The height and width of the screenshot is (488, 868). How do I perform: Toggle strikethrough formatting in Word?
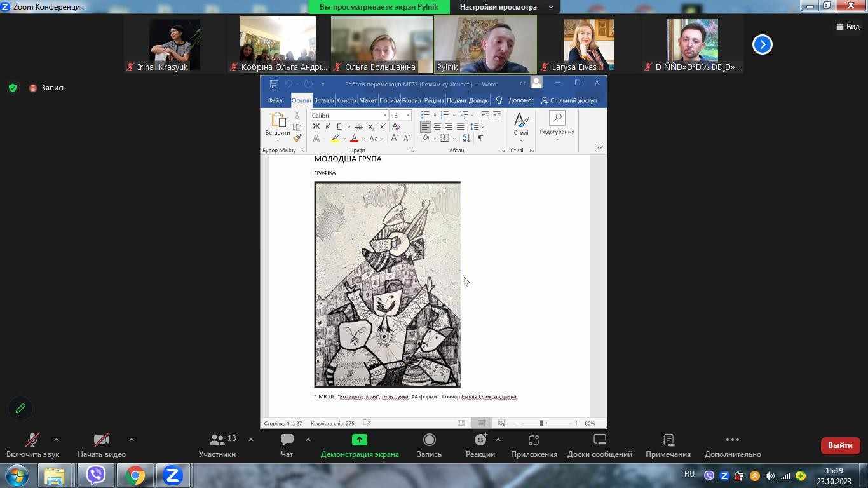[358, 126]
